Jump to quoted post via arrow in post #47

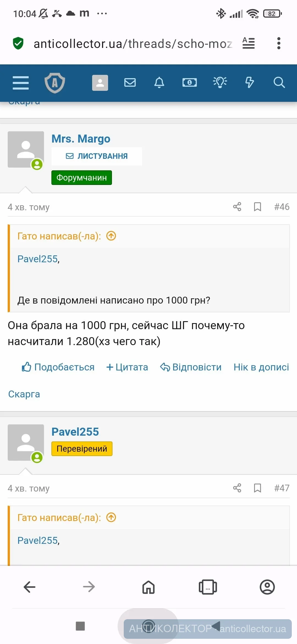point(111,517)
